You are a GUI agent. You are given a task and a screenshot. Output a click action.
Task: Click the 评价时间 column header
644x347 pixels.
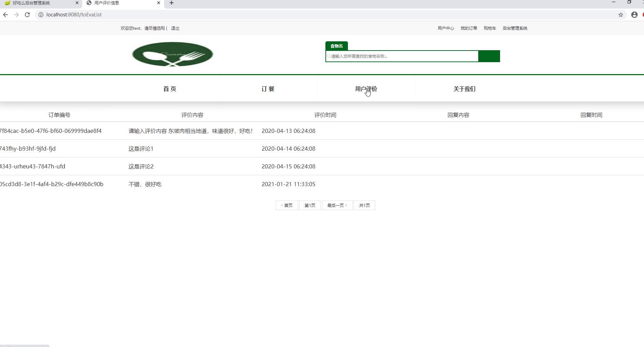[x=325, y=115]
